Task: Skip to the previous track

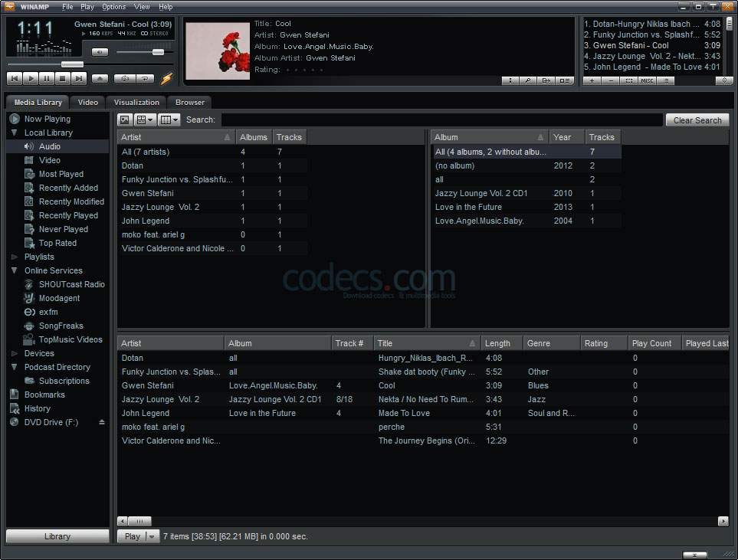Action: pyautogui.click(x=15, y=79)
